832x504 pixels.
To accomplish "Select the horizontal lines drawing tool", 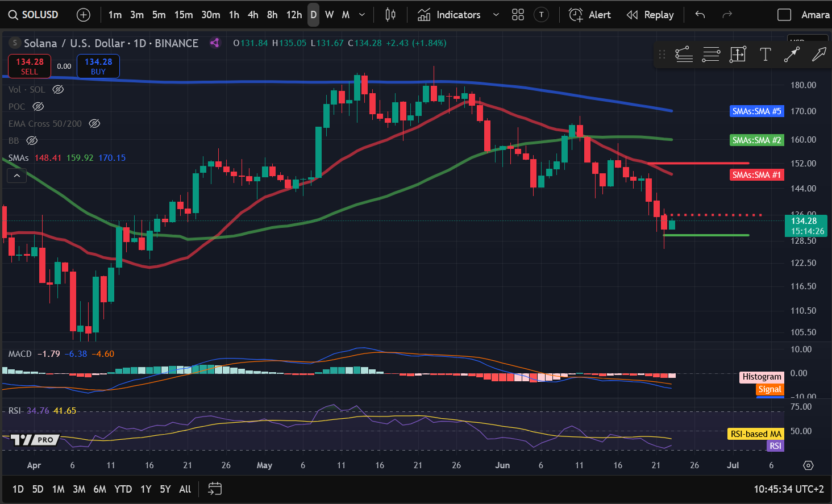I will 711,55.
